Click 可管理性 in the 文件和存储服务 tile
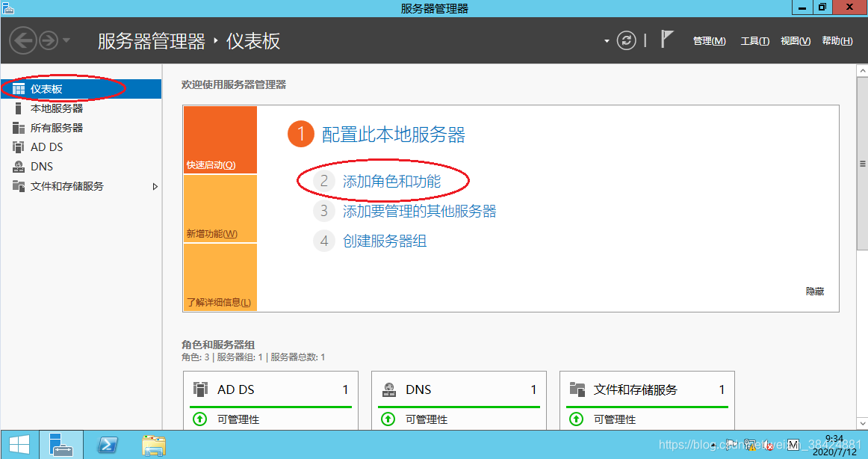The image size is (868, 459). pos(615,419)
